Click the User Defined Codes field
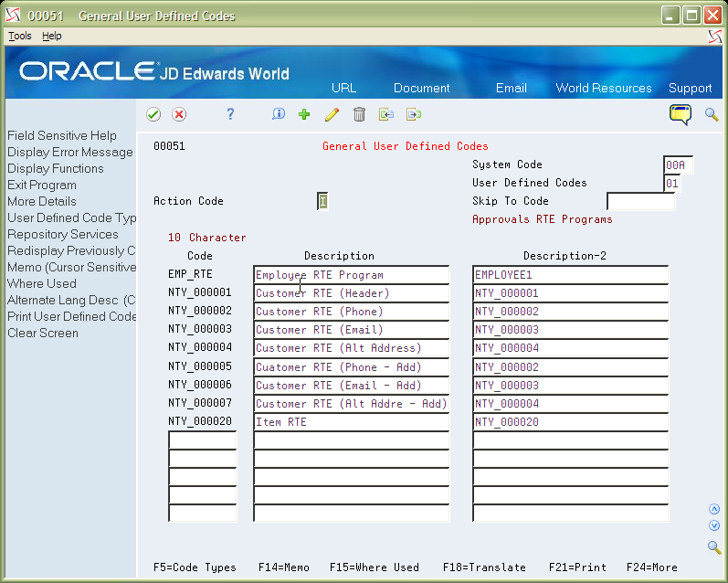 coord(671,183)
